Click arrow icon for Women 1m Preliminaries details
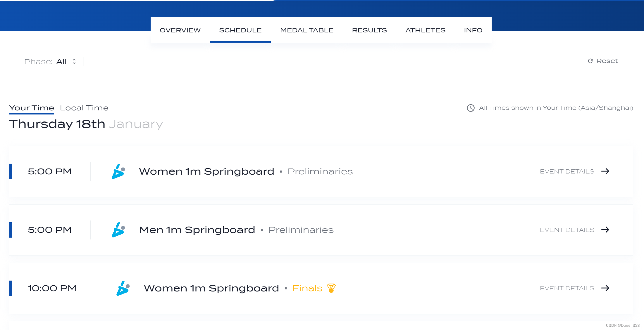 [605, 171]
